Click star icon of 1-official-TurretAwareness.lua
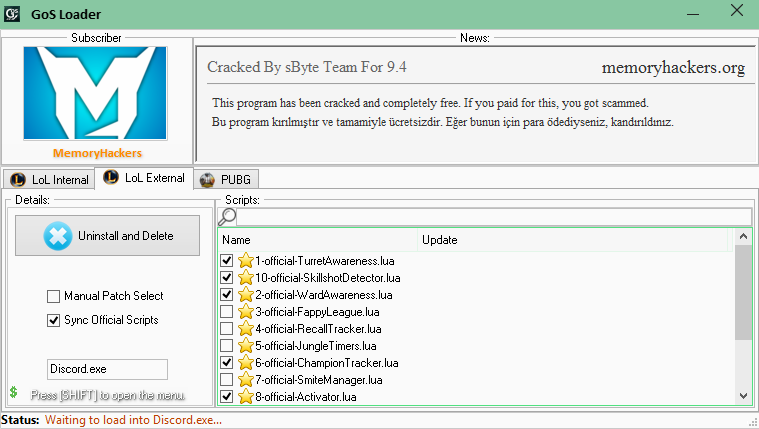759x429 pixels. (x=246, y=260)
